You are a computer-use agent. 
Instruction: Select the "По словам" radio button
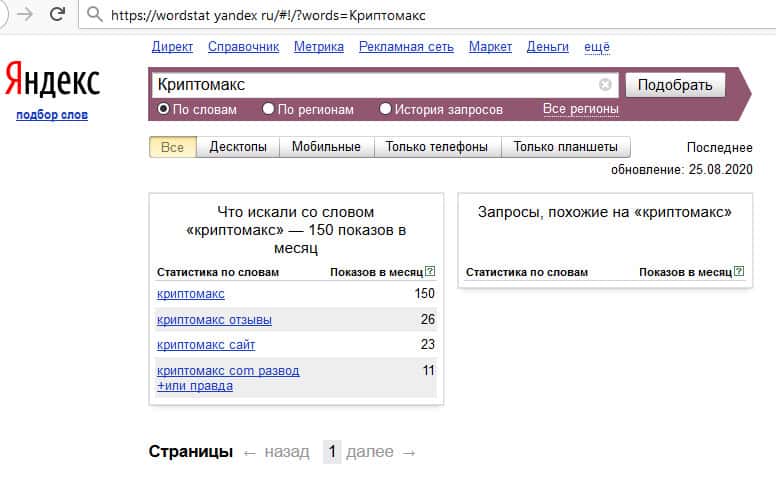[x=164, y=109]
